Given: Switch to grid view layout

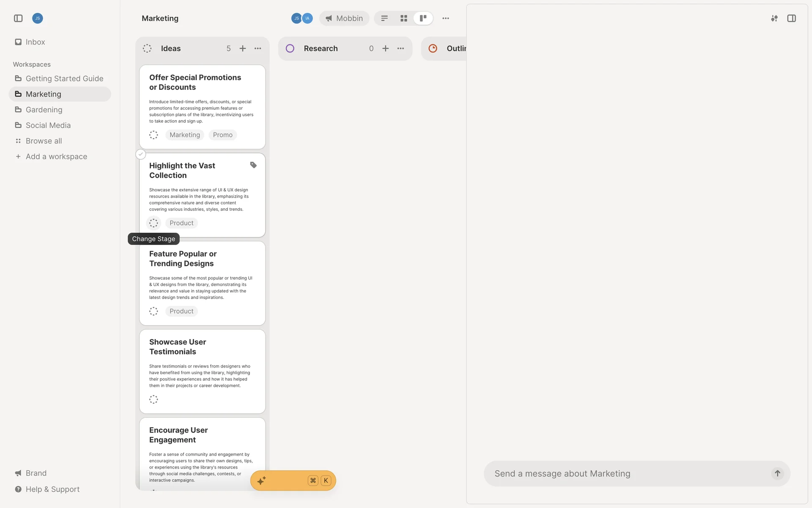Looking at the screenshot, I should point(403,18).
